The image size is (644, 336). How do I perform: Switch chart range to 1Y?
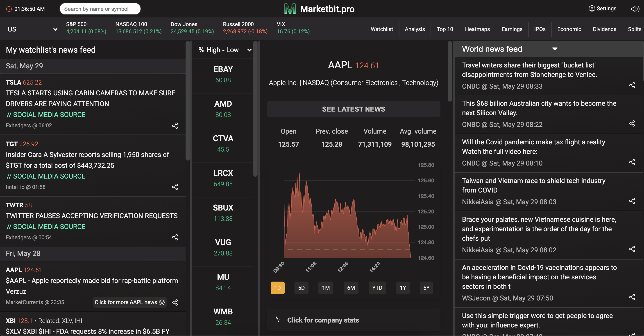coord(403,288)
